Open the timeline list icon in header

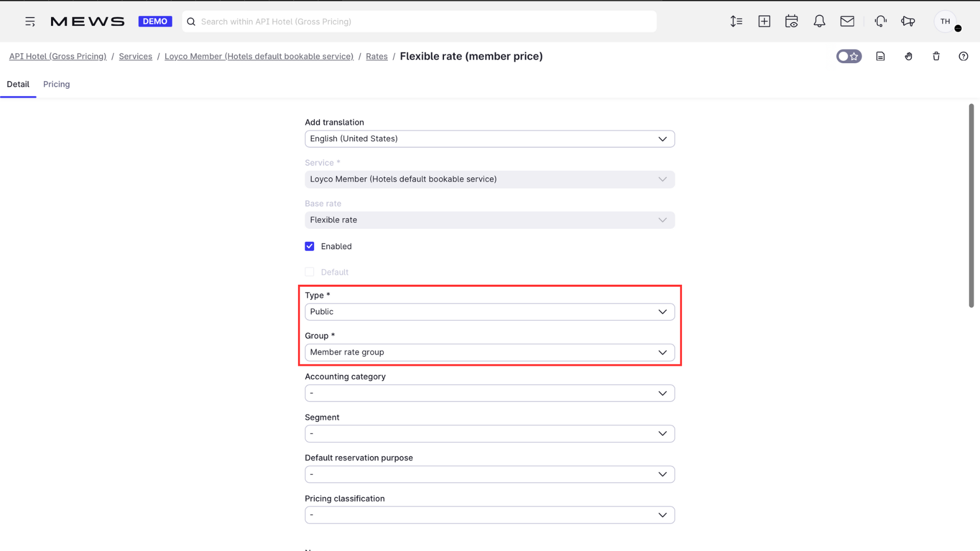click(x=736, y=21)
